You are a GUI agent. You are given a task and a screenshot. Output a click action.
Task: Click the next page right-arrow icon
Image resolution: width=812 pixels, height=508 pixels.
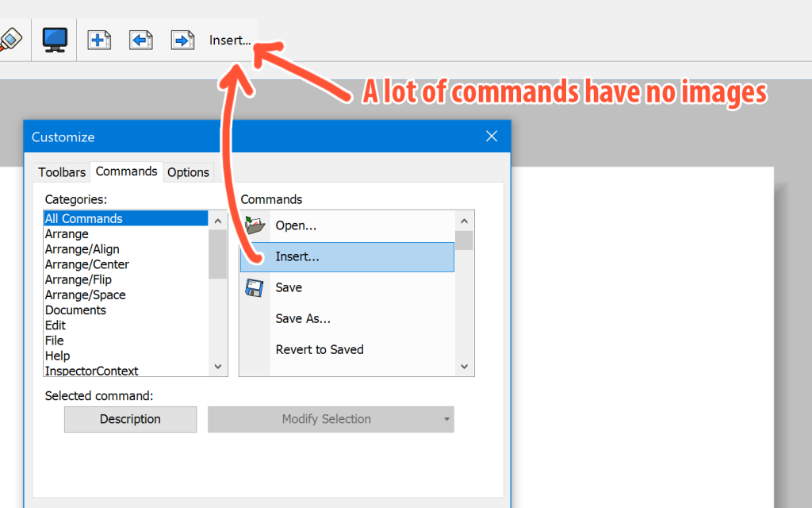pos(183,40)
